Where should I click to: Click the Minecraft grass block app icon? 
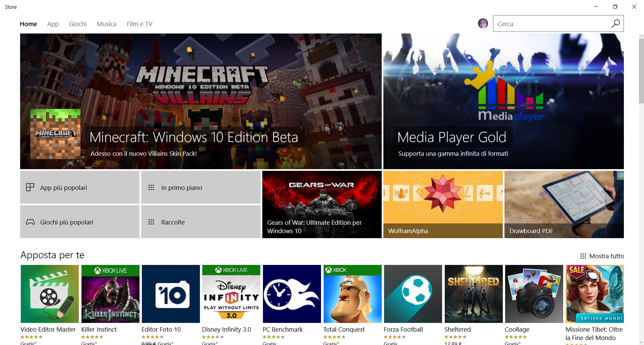click(x=55, y=134)
